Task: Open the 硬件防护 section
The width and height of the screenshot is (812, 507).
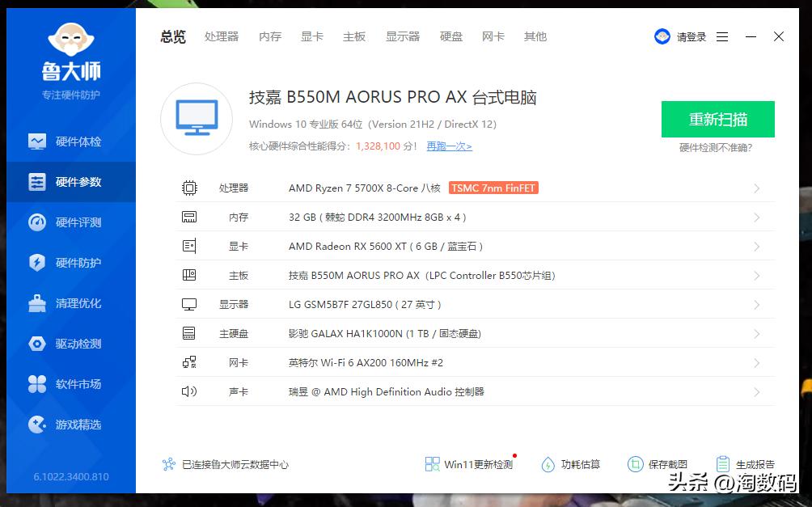Action: click(x=70, y=262)
